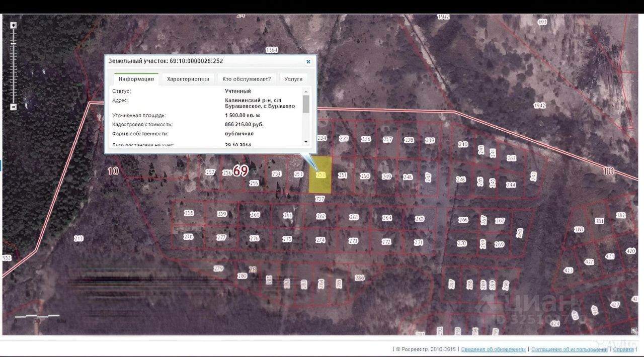Select parcel 422 on the map
The height and width of the screenshot is (357, 644).
589,262
